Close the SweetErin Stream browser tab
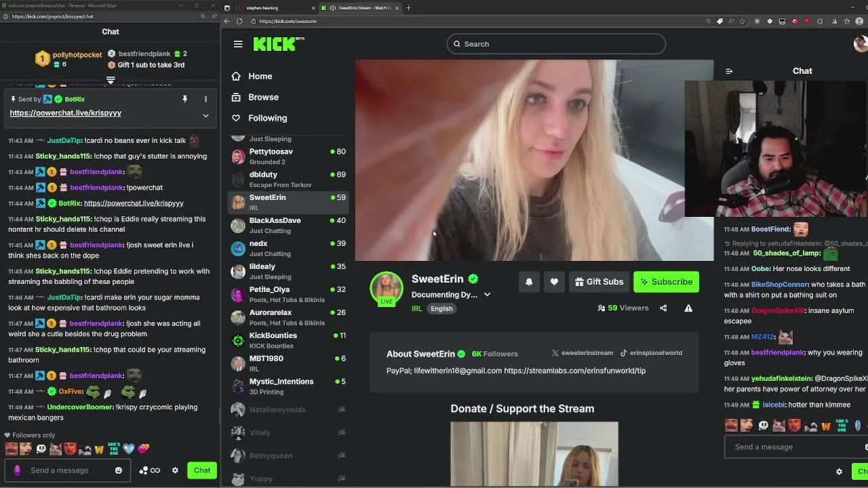 (397, 8)
